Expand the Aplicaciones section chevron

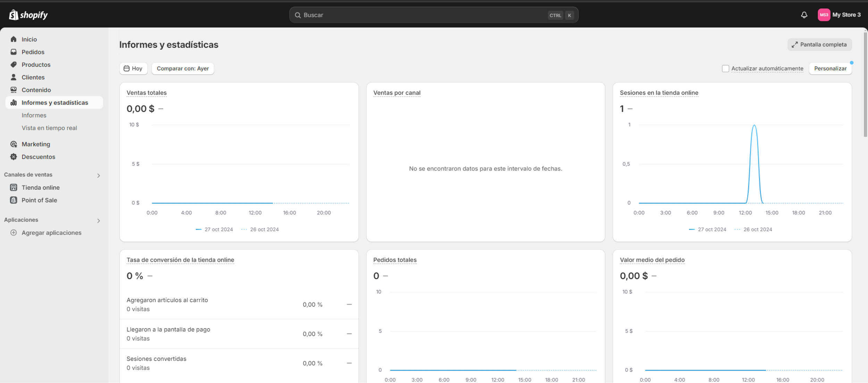[x=99, y=221]
